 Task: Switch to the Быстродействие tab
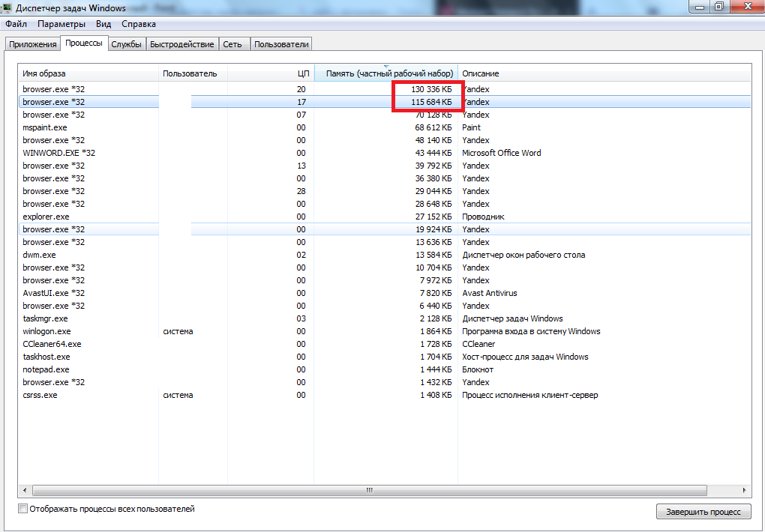(181, 44)
